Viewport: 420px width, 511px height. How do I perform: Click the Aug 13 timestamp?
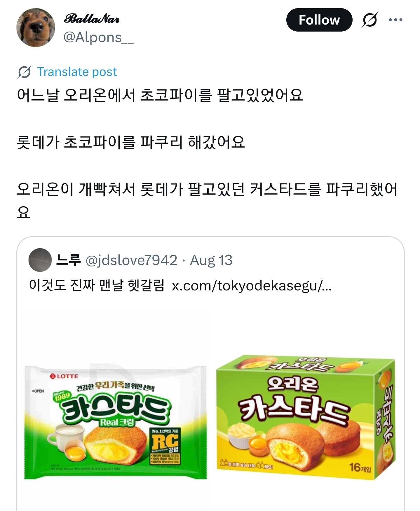[x=211, y=260]
